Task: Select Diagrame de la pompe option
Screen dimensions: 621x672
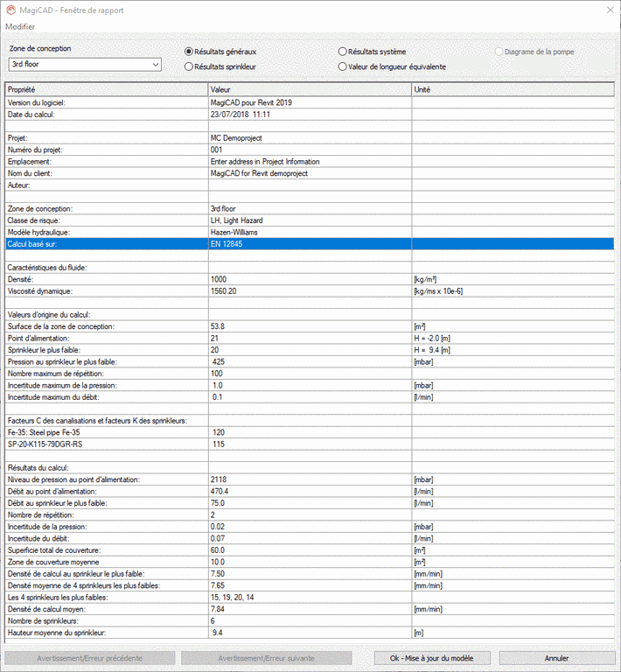Action: [534, 52]
